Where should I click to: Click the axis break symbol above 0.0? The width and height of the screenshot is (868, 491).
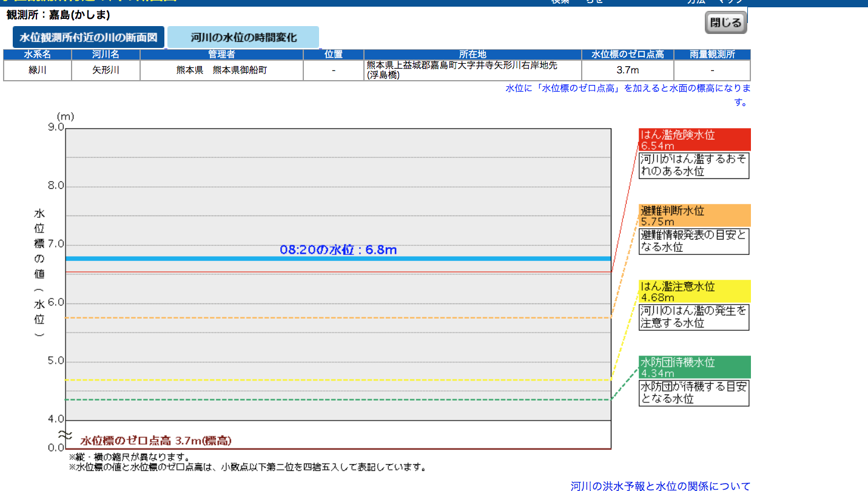[65, 435]
